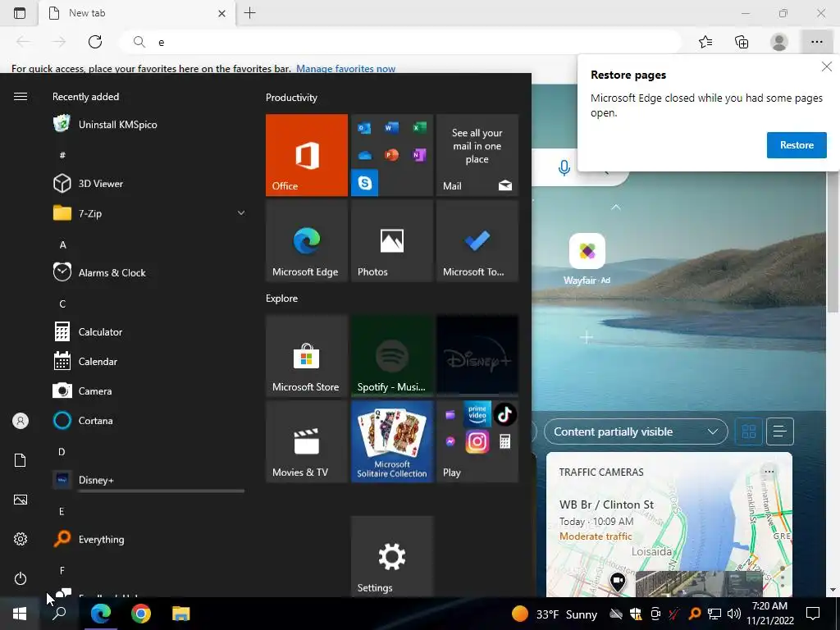The width and height of the screenshot is (840, 630).
Task: Open a new Edge tab
Action: [x=249, y=13]
